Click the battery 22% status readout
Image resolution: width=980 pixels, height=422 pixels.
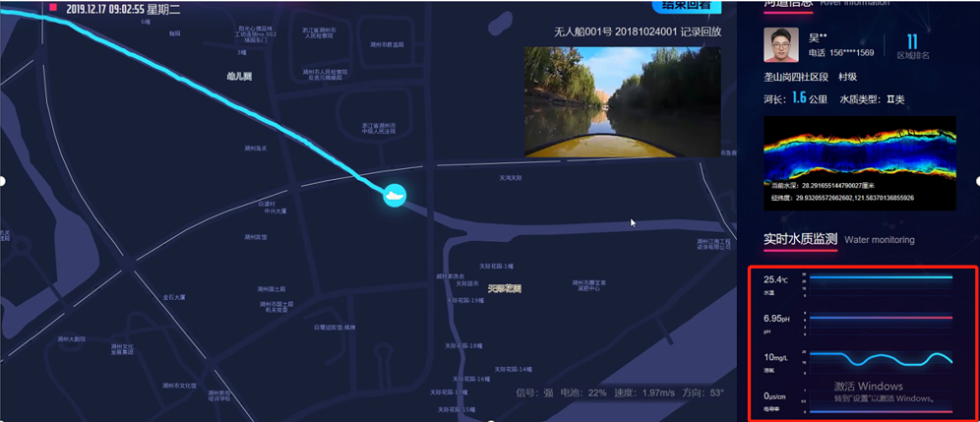pos(576,392)
